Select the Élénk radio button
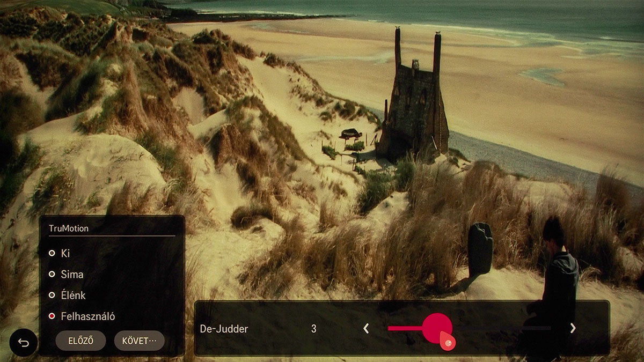The width and height of the screenshot is (644, 362). point(52,295)
